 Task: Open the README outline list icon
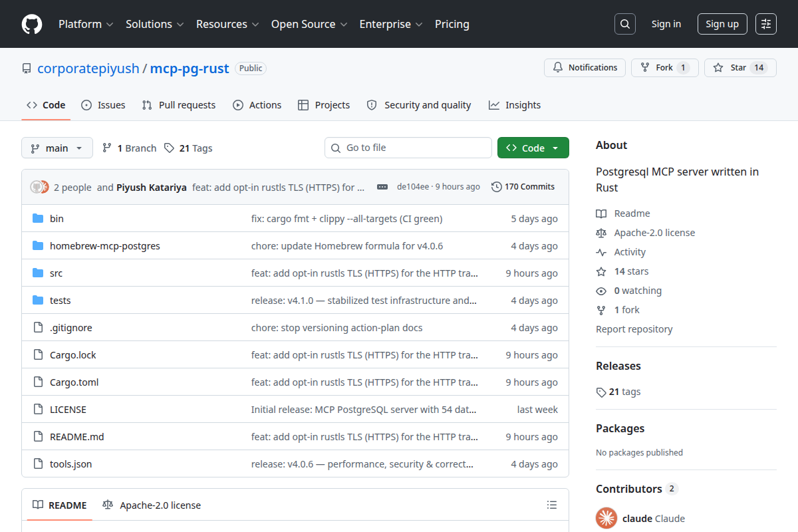coord(551,505)
